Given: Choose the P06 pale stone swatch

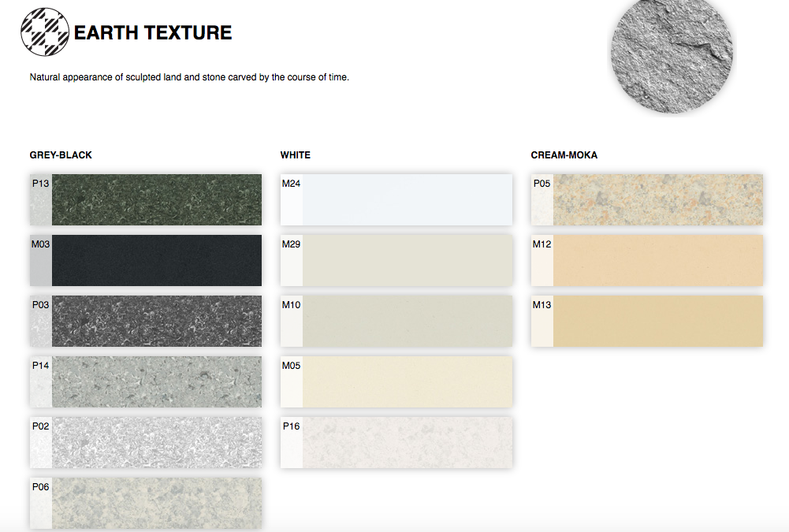Looking at the screenshot, I should click(x=145, y=504).
